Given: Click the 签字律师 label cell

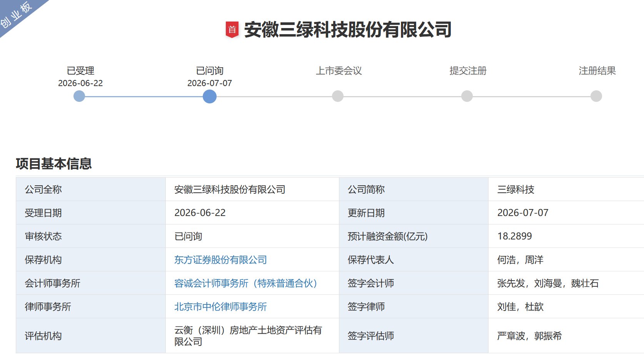Looking at the screenshot, I should 414,306.
